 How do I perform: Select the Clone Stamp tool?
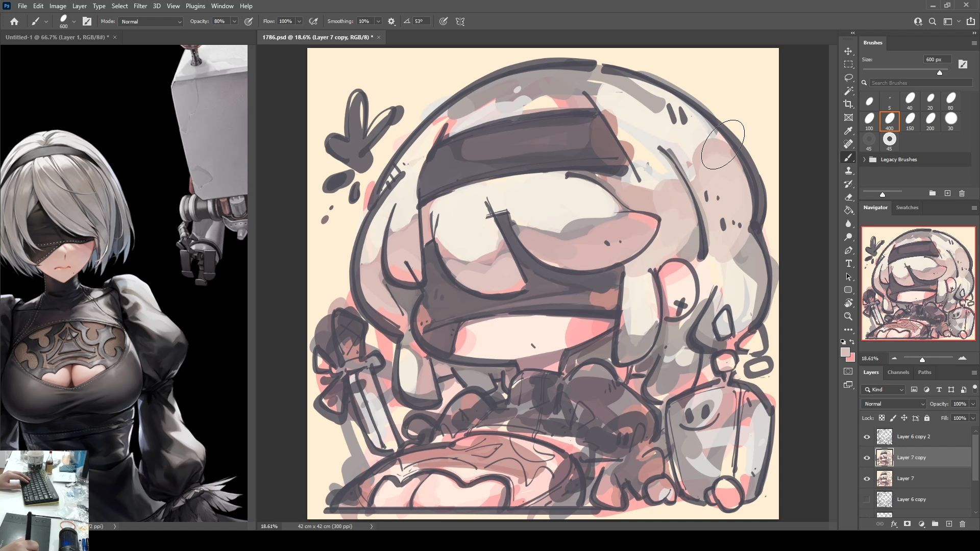click(848, 170)
